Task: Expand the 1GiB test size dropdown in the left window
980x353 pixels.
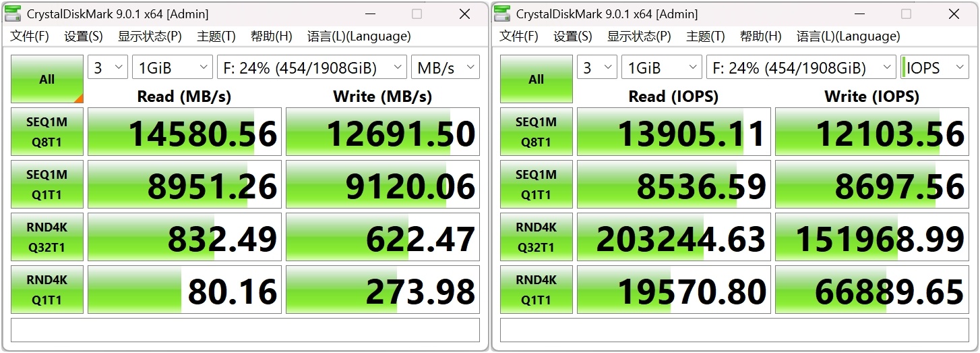Action: click(173, 67)
